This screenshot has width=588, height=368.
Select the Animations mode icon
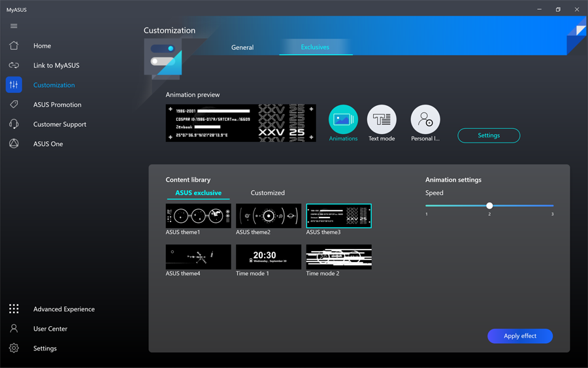coord(343,120)
